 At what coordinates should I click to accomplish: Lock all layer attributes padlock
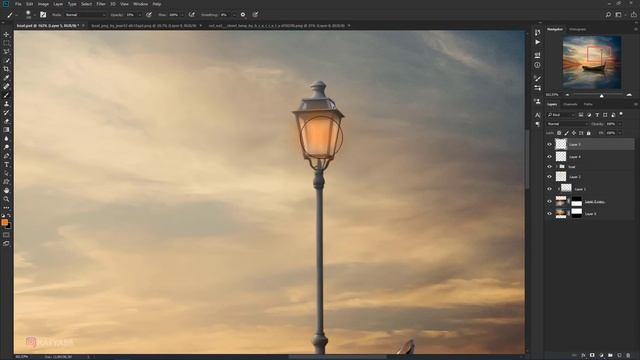(589, 133)
